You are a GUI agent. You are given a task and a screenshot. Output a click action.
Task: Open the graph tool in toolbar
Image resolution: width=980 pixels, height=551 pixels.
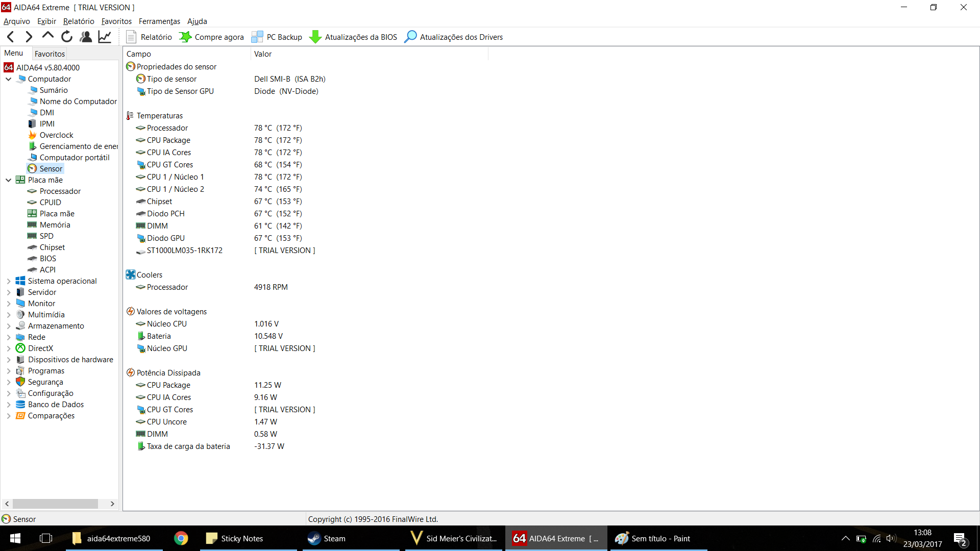(105, 37)
